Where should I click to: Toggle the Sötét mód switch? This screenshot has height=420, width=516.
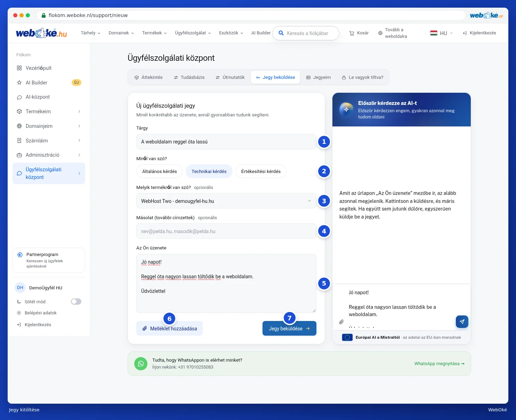pos(76,302)
